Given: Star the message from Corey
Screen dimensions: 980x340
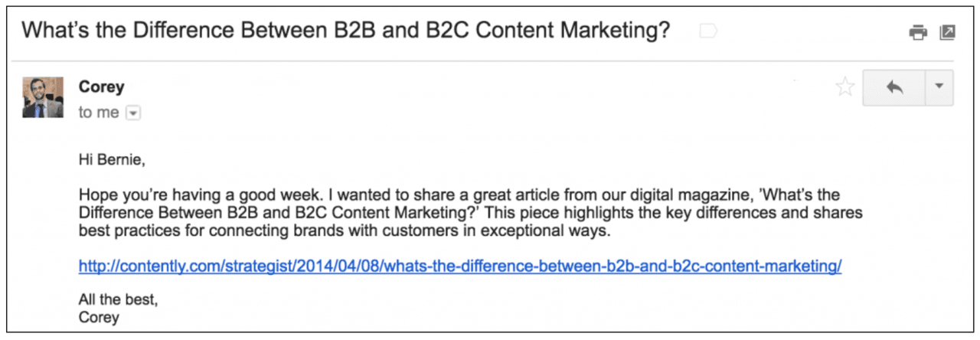Looking at the screenshot, I should coord(844,87).
